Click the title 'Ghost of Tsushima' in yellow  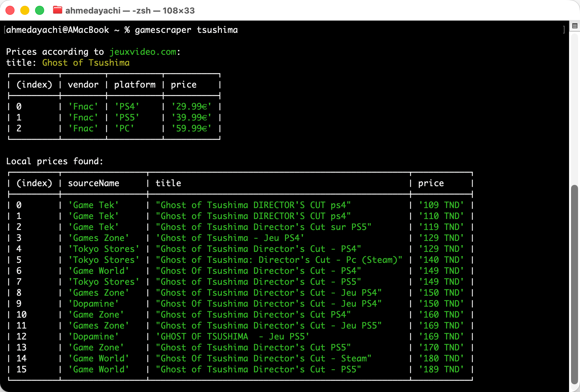86,63
